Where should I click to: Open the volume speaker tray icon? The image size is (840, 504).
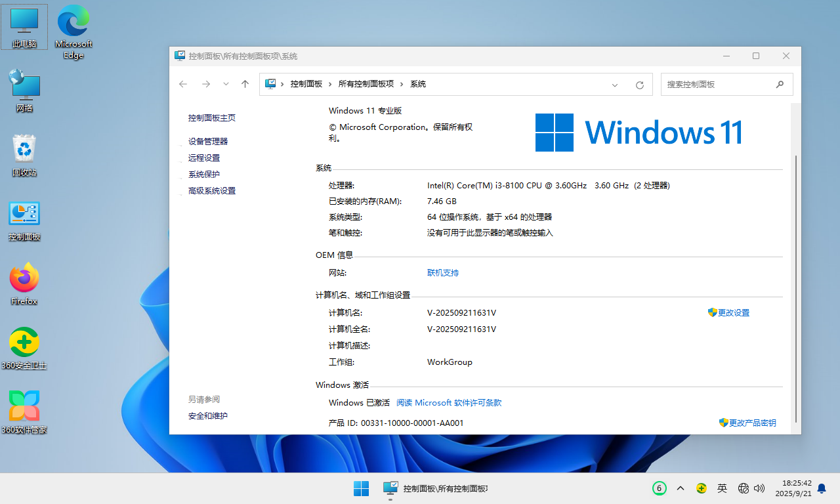pyautogui.click(x=760, y=488)
